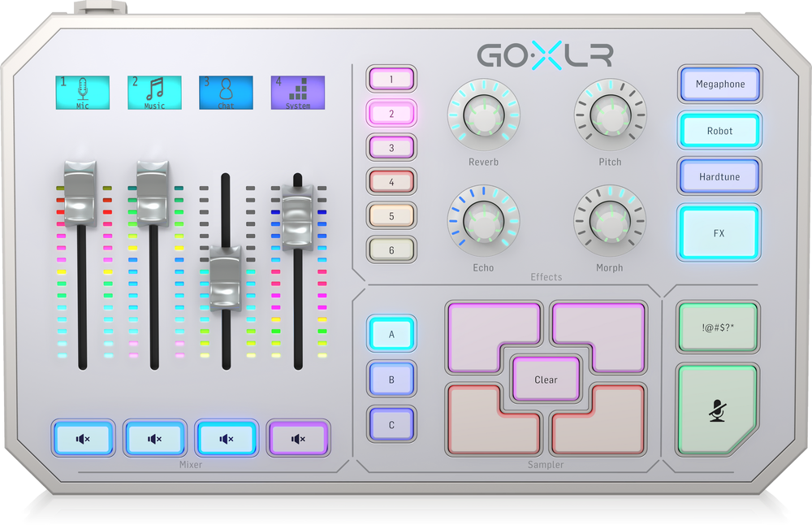Image resolution: width=812 pixels, height=525 pixels.
Task: Mute the System channel with purple button
Action: pos(298,439)
